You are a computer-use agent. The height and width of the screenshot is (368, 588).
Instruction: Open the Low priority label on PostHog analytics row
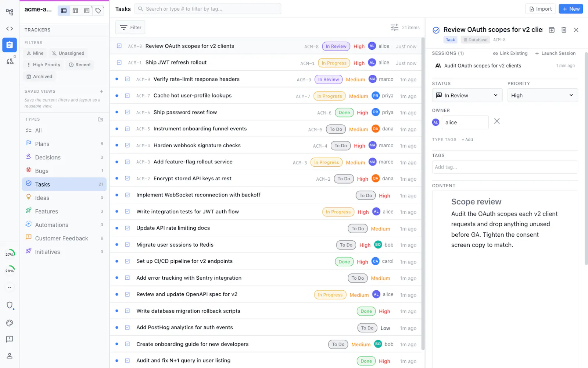pos(385,328)
